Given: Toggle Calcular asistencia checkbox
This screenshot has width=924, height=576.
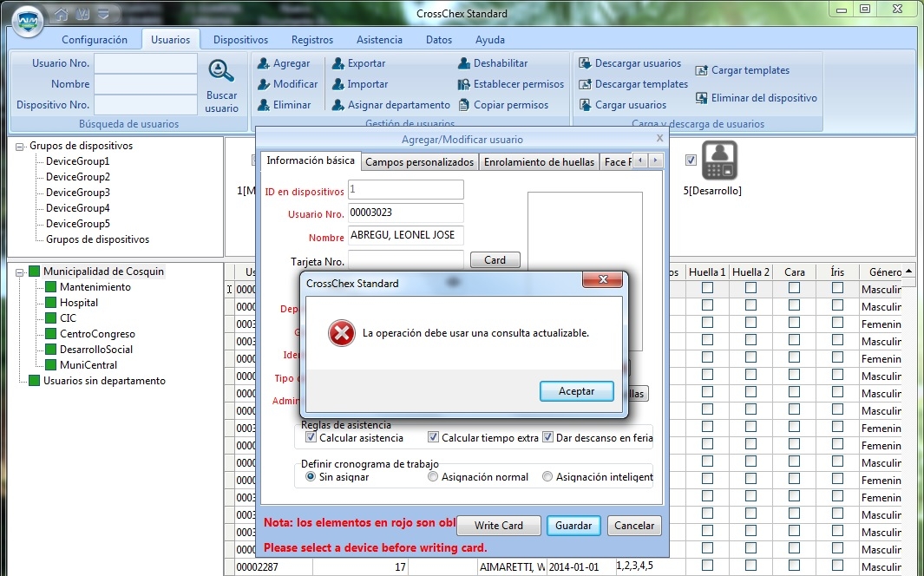Looking at the screenshot, I should click(x=311, y=437).
